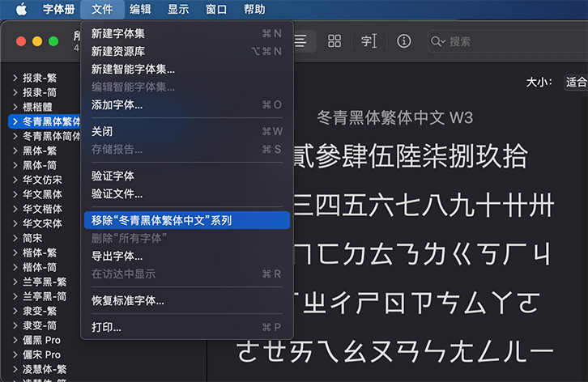The width and height of the screenshot is (588, 382).
Task: Click the magnifier icon in search field
Action: (x=437, y=41)
